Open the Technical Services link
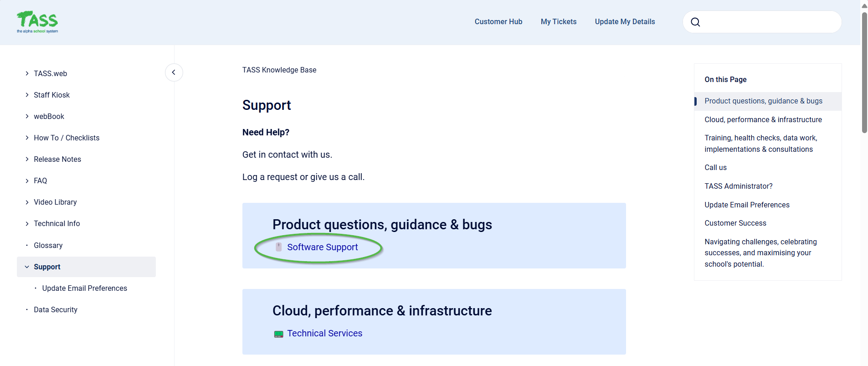The height and width of the screenshot is (366, 868). pyautogui.click(x=324, y=333)
